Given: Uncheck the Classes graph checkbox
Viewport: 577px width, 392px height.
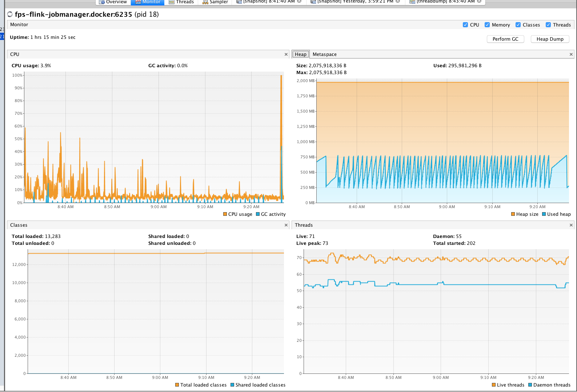Looking at the screenshot, I should point(518,25).
